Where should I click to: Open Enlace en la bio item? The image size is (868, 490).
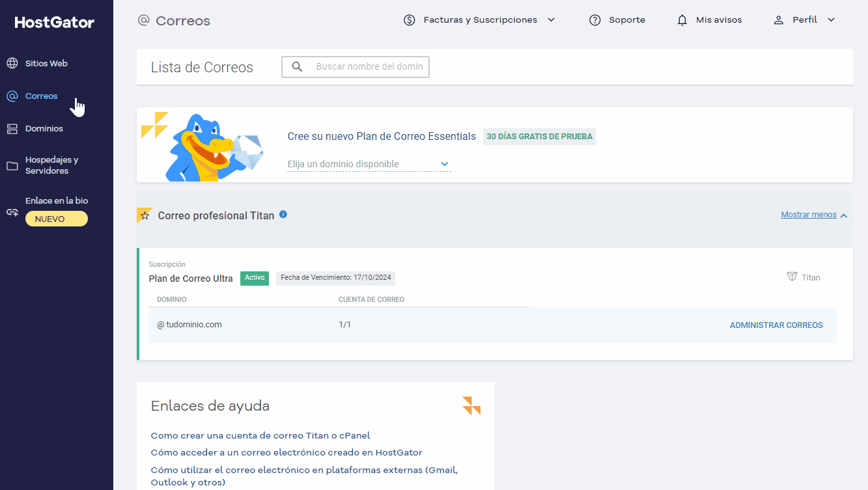click(57, 201)
